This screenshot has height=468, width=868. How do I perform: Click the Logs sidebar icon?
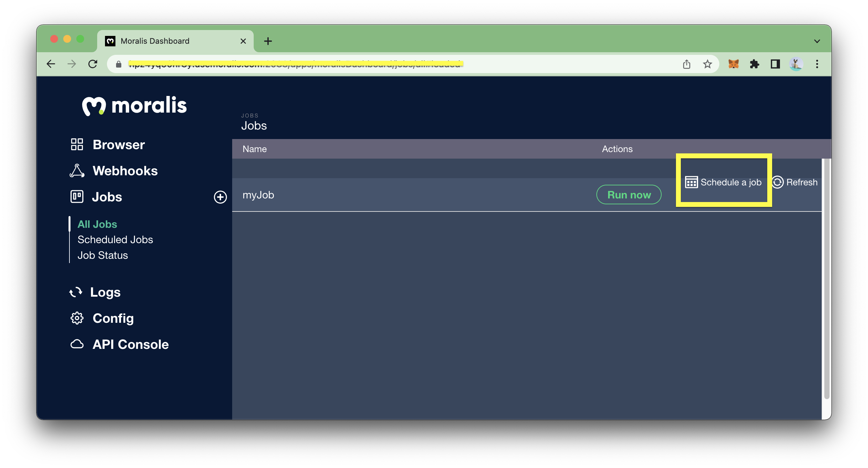point(76,292)
